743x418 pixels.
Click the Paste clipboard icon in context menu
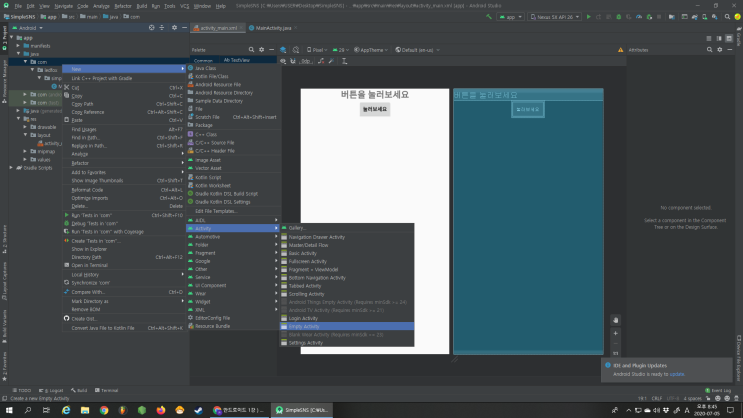tap(67, 120)
